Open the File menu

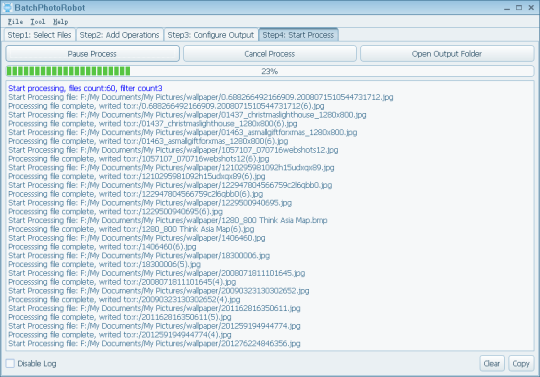coord(15,22)
